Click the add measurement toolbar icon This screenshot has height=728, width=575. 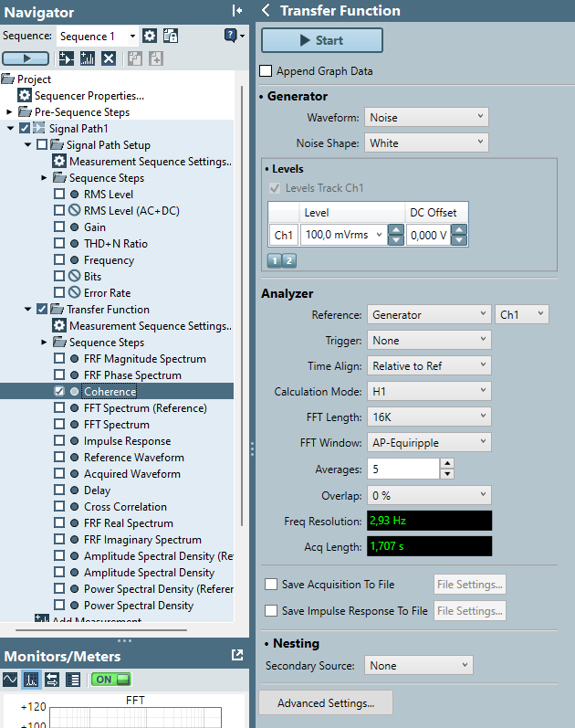click(88, 58)
